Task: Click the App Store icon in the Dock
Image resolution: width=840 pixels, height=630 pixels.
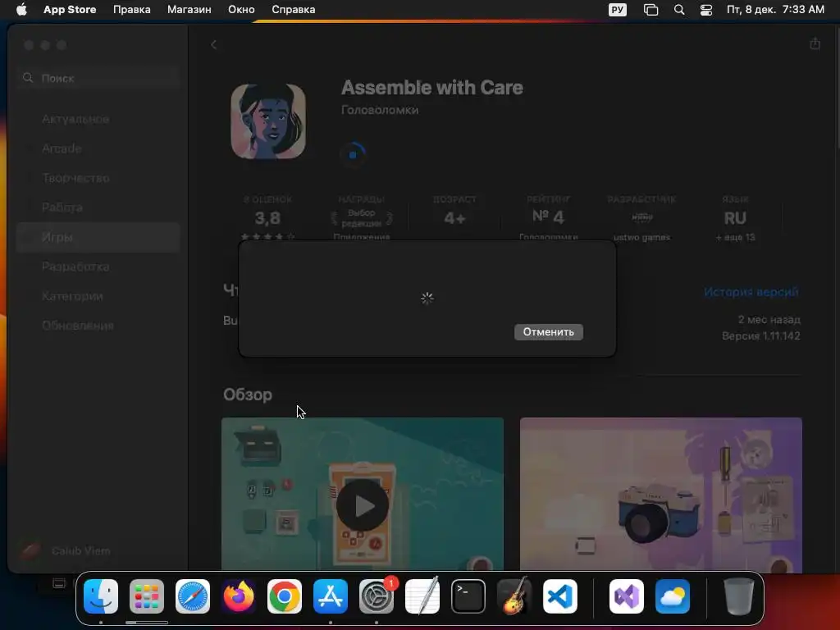Action: pos(331,596)
